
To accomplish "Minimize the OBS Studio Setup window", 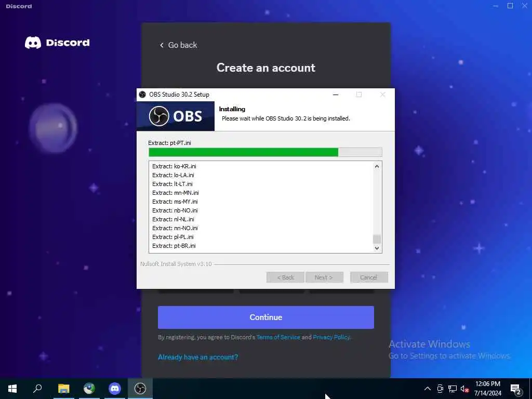I will tap(336, 95).
